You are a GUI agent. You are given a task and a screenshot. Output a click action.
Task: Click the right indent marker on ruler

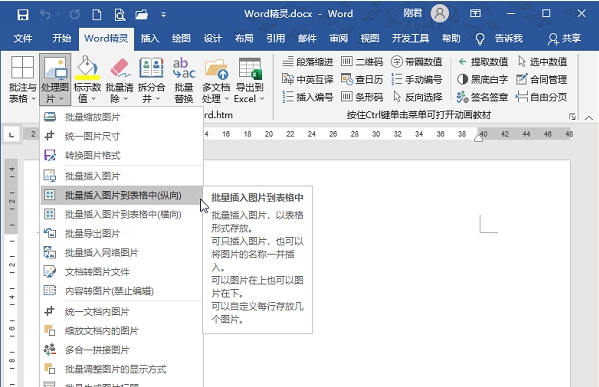click(x=478, y=138)
